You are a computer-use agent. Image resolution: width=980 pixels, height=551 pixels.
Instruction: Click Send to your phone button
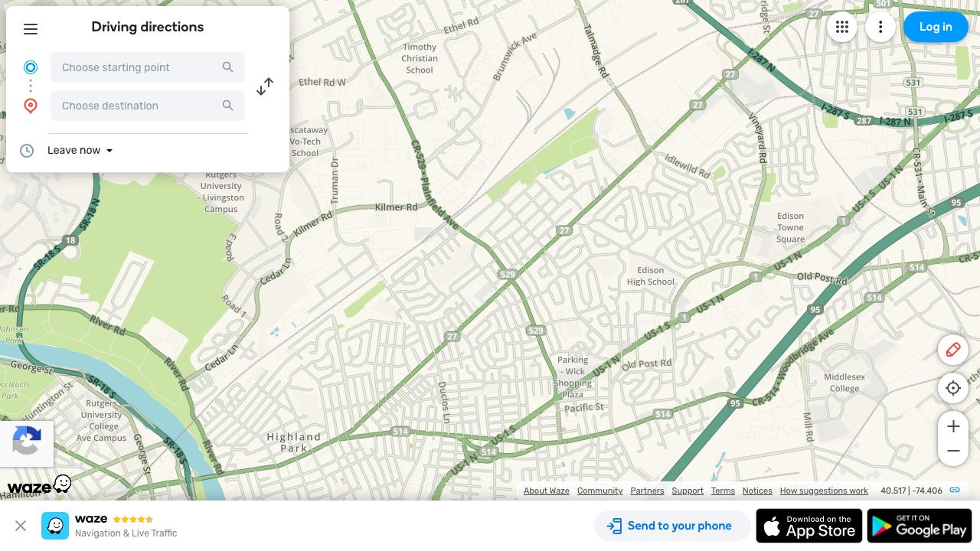[x=669, y=526]
